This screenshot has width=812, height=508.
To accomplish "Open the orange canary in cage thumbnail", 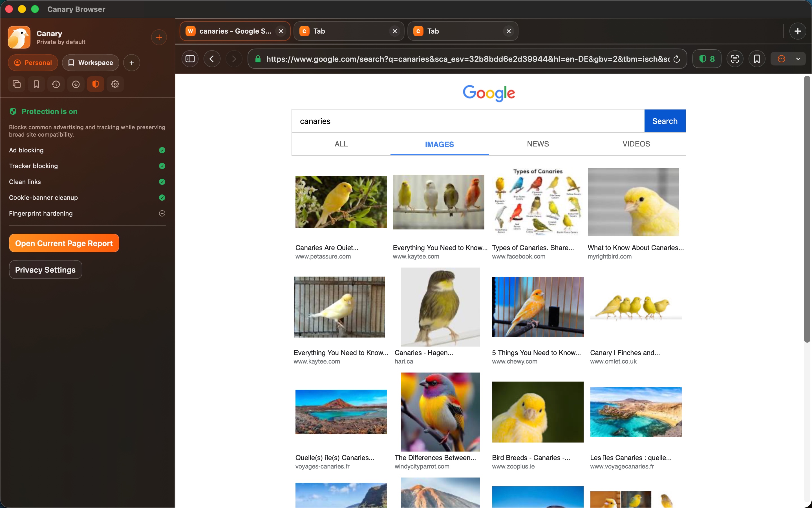I will (x=538, y=307).
